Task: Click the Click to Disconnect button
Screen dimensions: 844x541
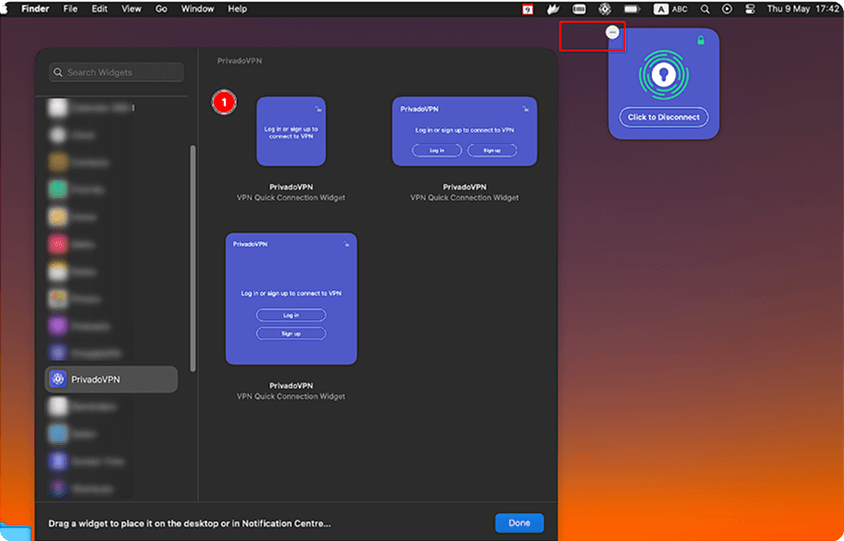Action: 664,117
